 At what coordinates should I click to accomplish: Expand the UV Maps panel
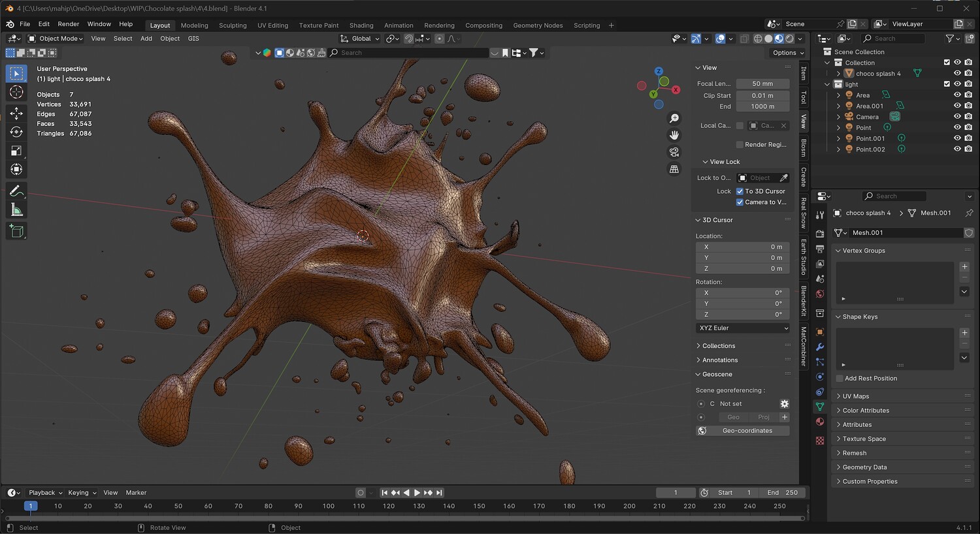click(855, 396)
